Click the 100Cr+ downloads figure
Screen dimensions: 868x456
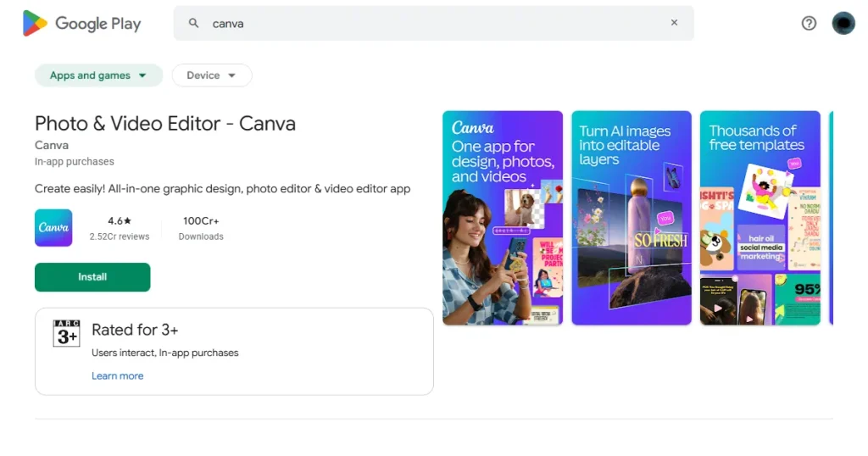(201, 221)
